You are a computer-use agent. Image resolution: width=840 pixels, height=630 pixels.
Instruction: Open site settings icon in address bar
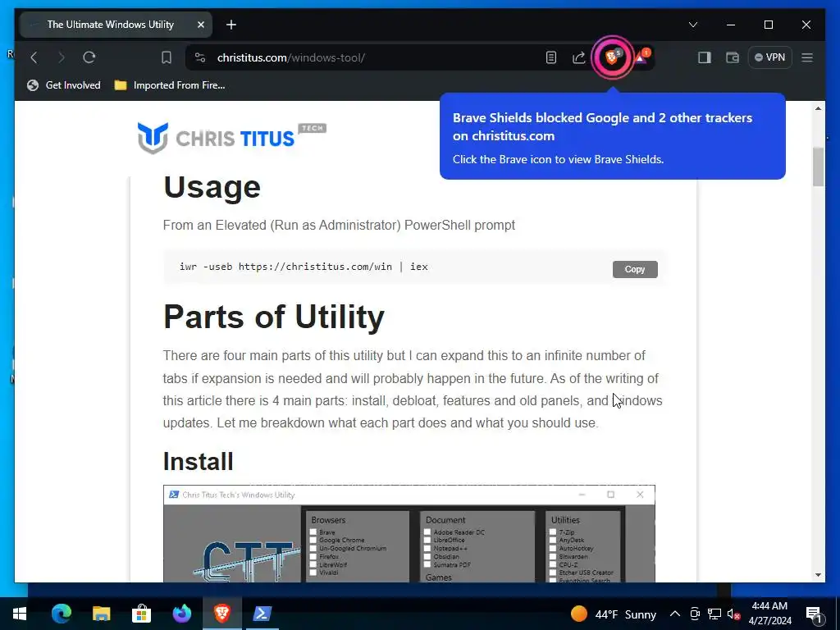pos(200,57)
